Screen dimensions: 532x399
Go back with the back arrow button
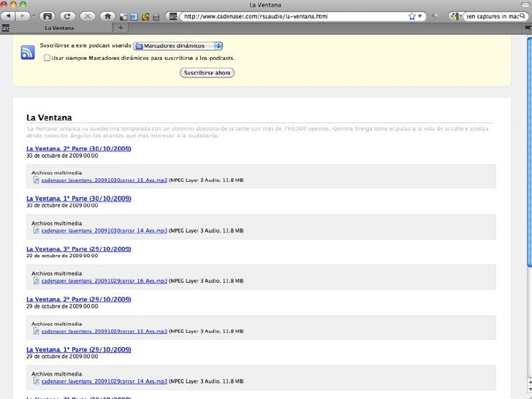click(8, 16)
